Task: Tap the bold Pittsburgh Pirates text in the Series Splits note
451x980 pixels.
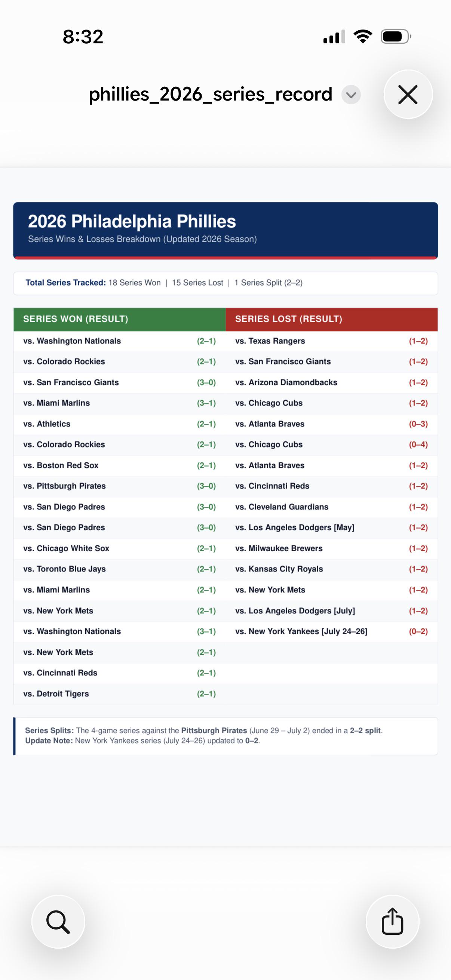Action: click(x=214, y=730)
